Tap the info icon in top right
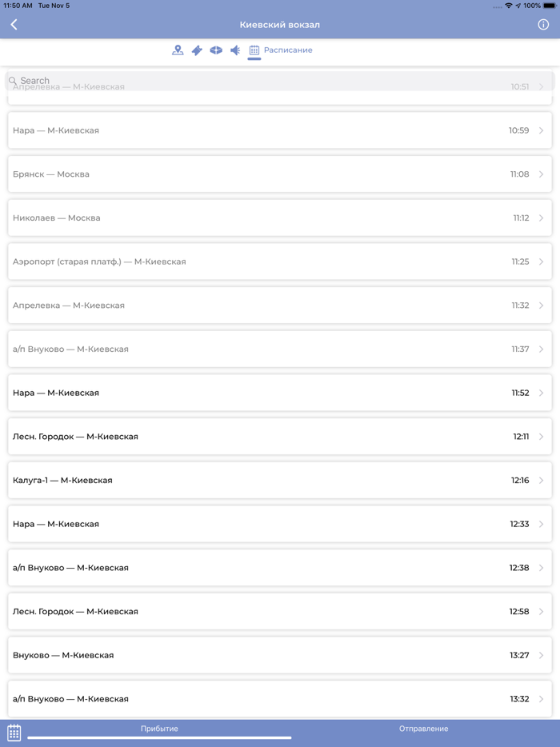The height and width of the screenshot is (747, 560). point(545,24)
